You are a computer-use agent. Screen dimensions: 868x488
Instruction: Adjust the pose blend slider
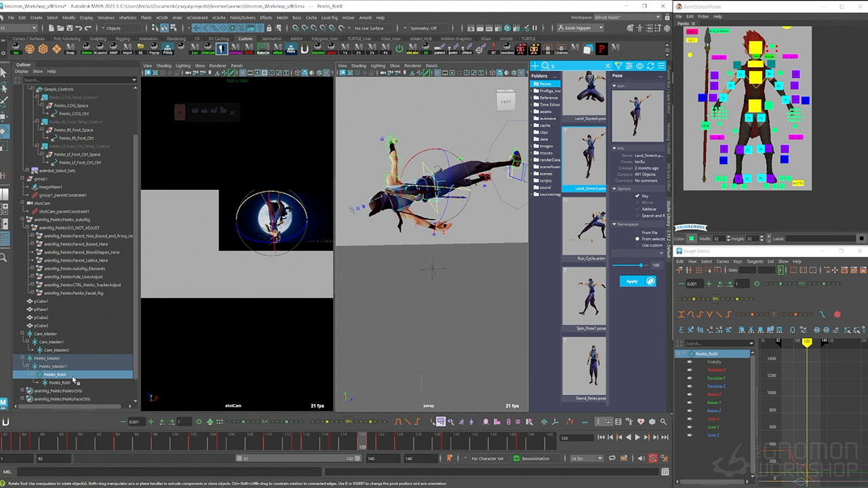point(641,265)
